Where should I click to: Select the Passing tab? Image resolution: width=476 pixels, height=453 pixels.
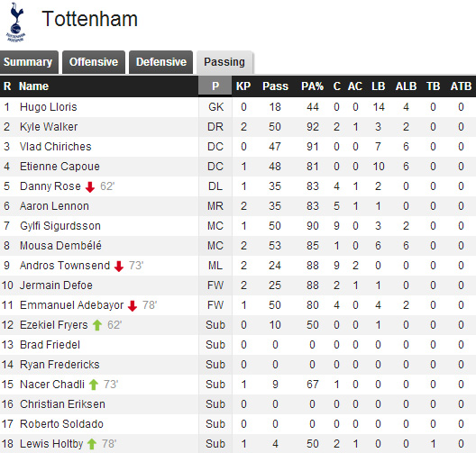coord(224,62)
